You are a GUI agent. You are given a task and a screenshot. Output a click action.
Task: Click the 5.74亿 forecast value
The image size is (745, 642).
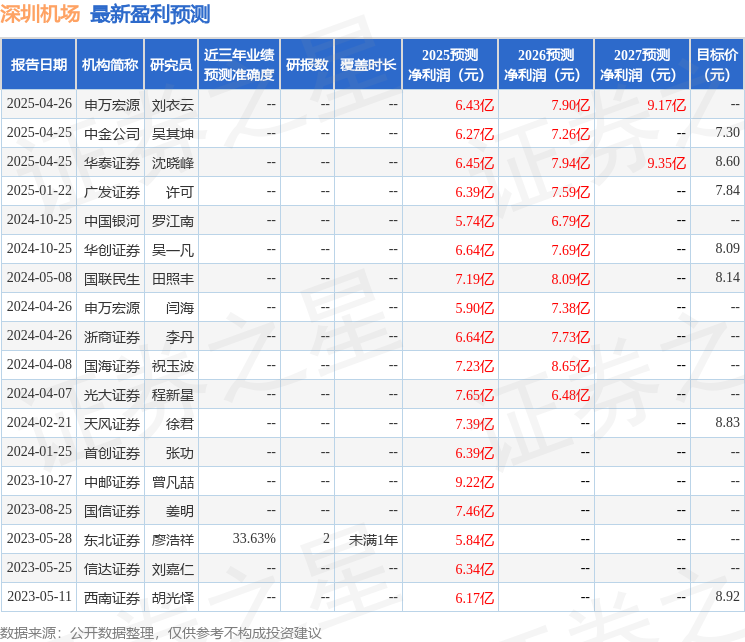pos(475,221)
